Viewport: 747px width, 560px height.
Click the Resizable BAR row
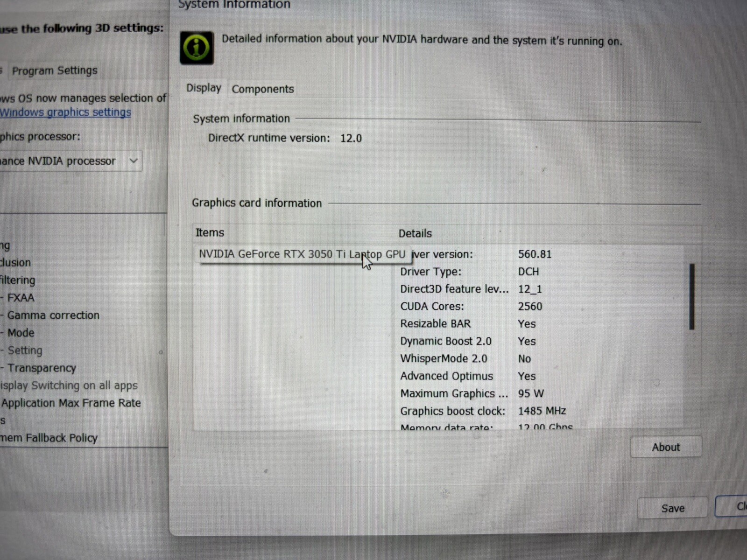(468, 324)
